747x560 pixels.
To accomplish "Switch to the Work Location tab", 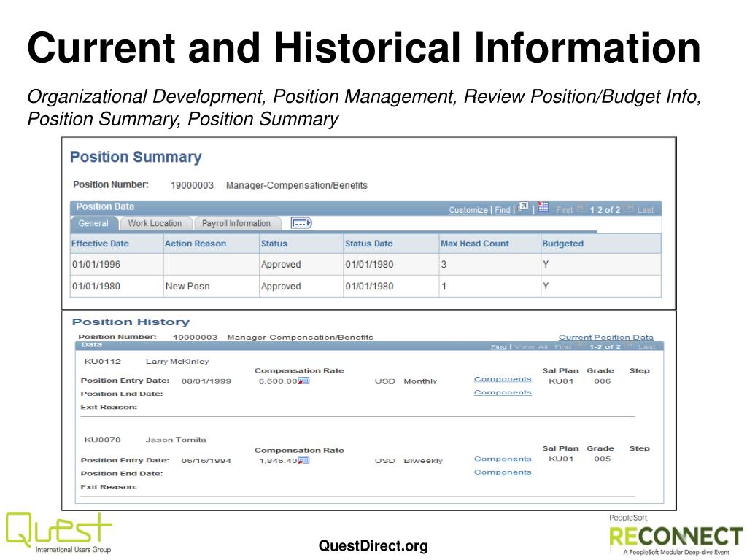I will pyautogui.click(x=155, y=223).
